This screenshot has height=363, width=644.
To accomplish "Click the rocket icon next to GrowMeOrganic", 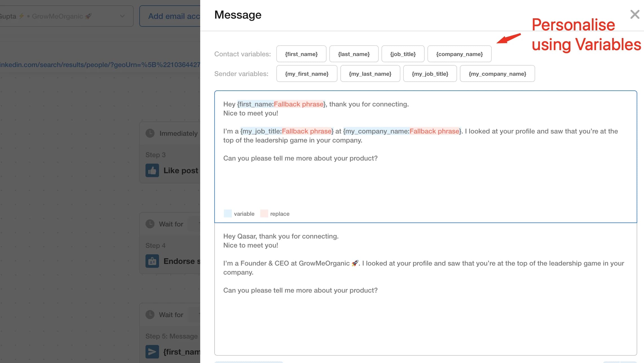I will point(87,16).
